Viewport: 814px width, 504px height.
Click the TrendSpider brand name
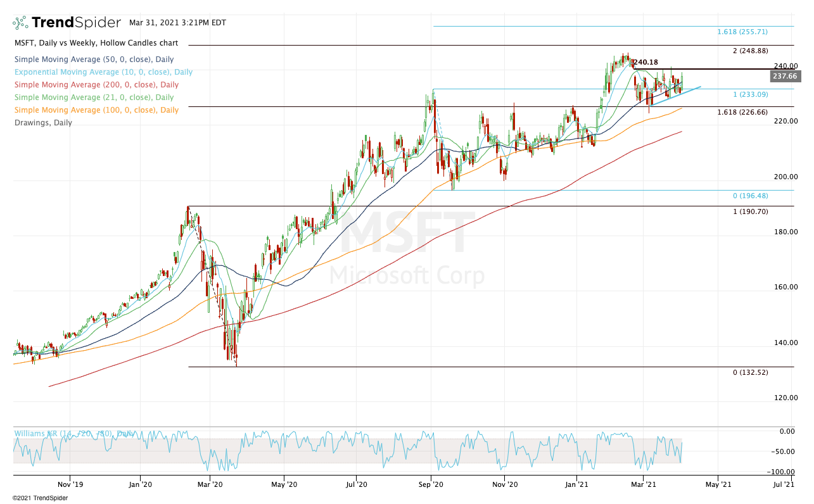(x=76, y=23)
